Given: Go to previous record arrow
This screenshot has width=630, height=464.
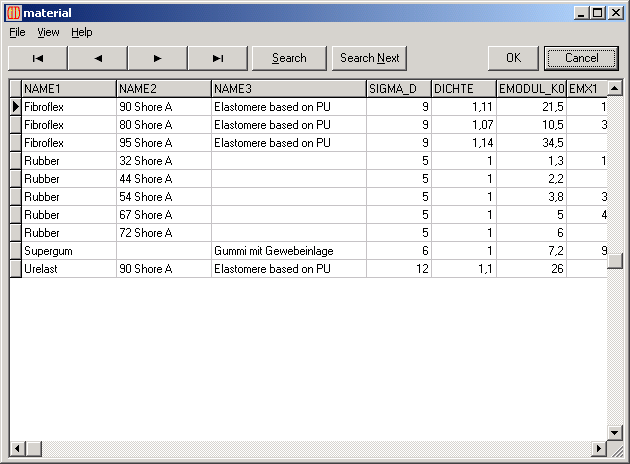Looking at the screenshot, I should pyautogui.click(x=98, y=58).
